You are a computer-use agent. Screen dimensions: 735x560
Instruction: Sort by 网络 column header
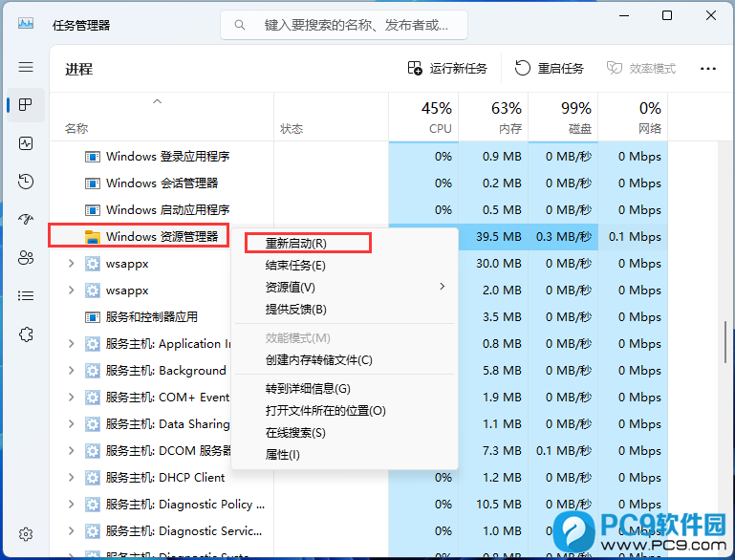coord(633,117)
